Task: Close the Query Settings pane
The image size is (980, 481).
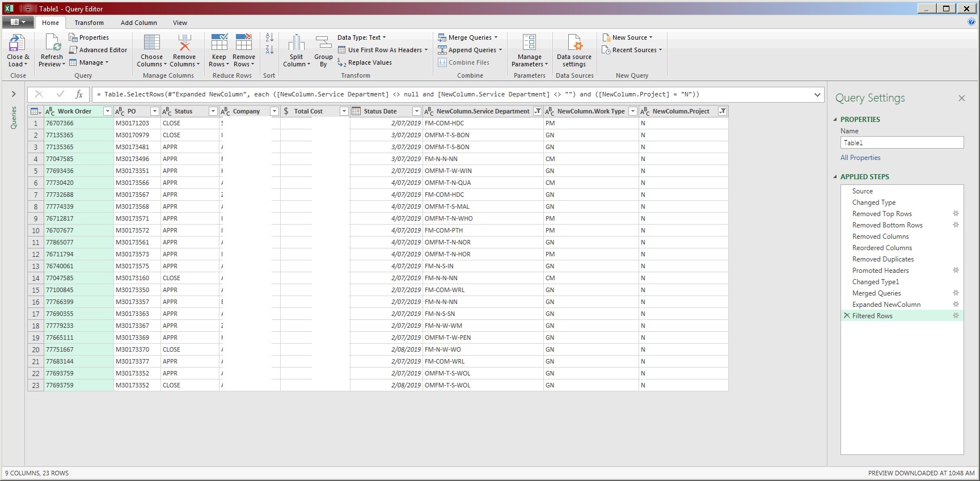Action: coord(962,98)
